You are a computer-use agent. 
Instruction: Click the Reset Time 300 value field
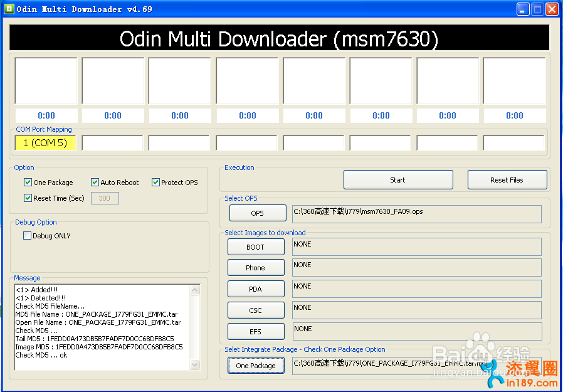click(105, 198)
